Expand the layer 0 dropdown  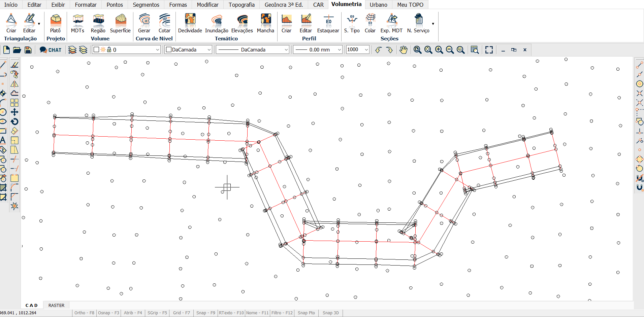click(157, 50)
